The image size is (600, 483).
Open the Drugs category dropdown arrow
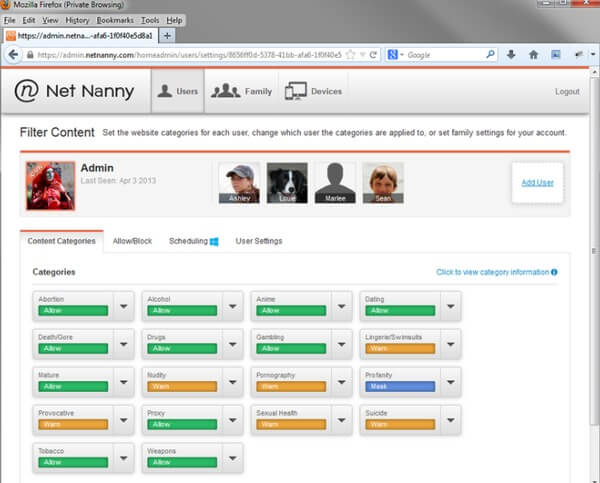233,344
